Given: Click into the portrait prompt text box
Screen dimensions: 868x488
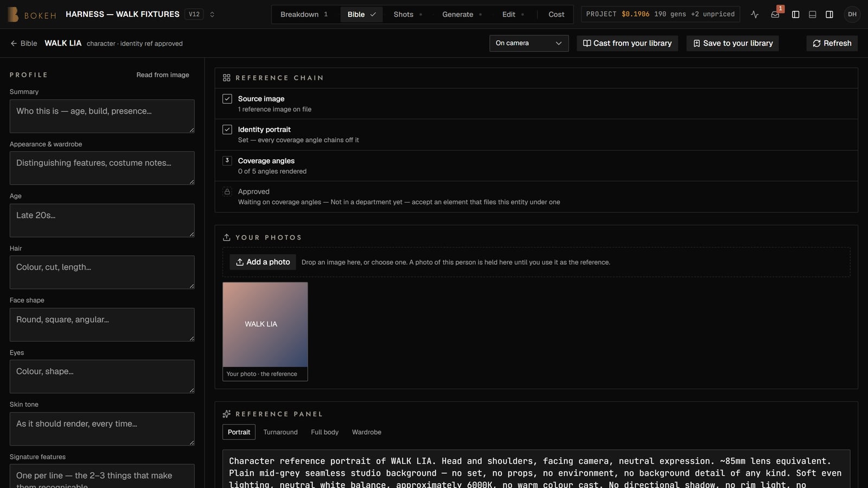Looking at the screenshot, I should point(536,469).
